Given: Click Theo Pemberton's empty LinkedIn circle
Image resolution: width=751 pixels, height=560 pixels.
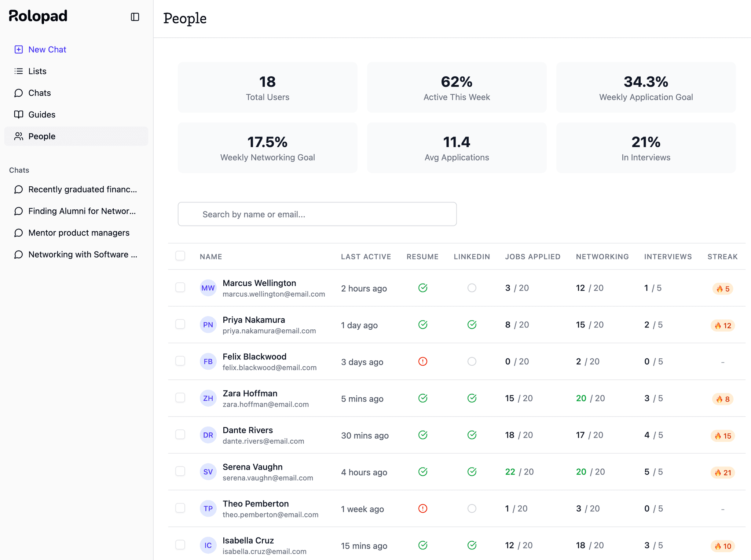Looking at the screenshot, I should point(472,509).
